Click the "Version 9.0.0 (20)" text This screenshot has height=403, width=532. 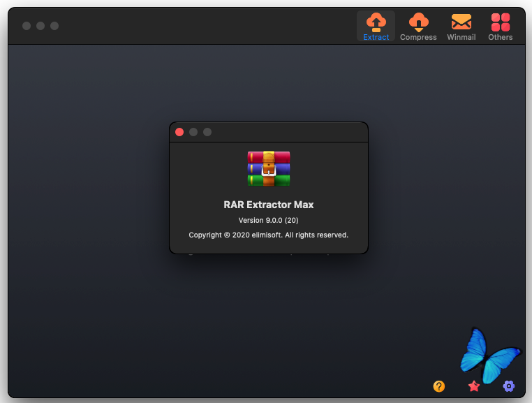[268, 220]
